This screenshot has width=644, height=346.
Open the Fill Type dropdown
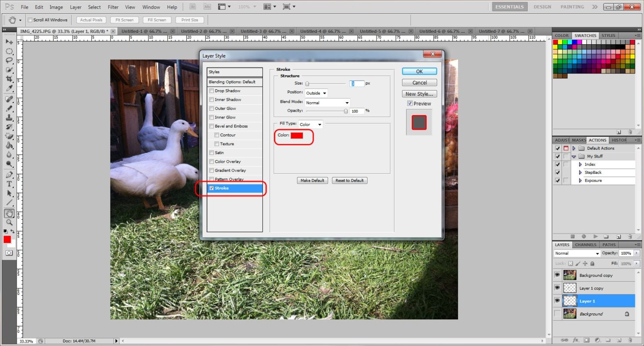coord(311,124)
